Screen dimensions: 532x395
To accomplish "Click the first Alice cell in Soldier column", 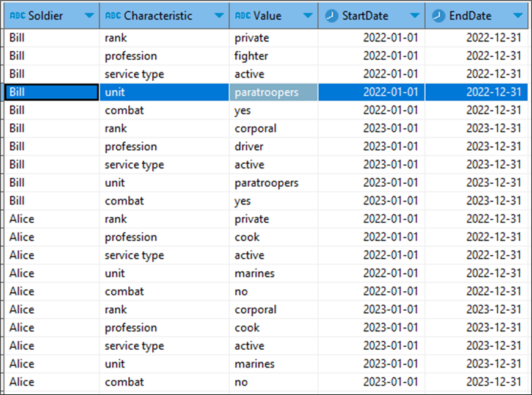I will coord(22,219).
